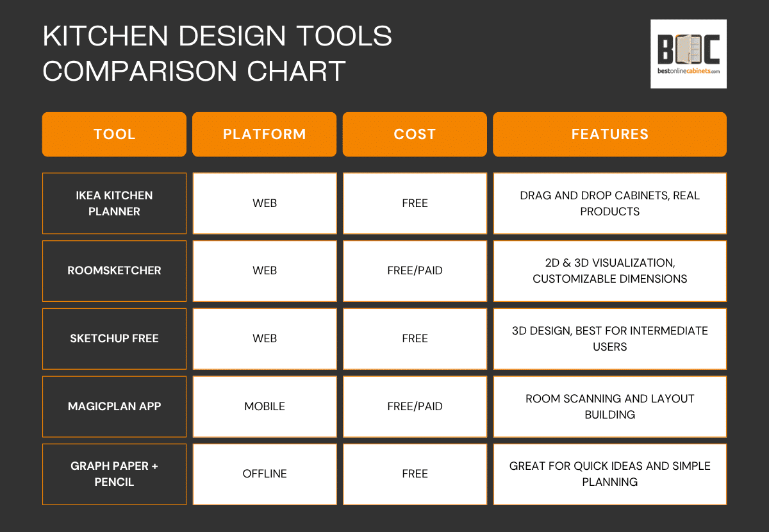
Task: Select the TOOL column header
Action: pos(114,135)
